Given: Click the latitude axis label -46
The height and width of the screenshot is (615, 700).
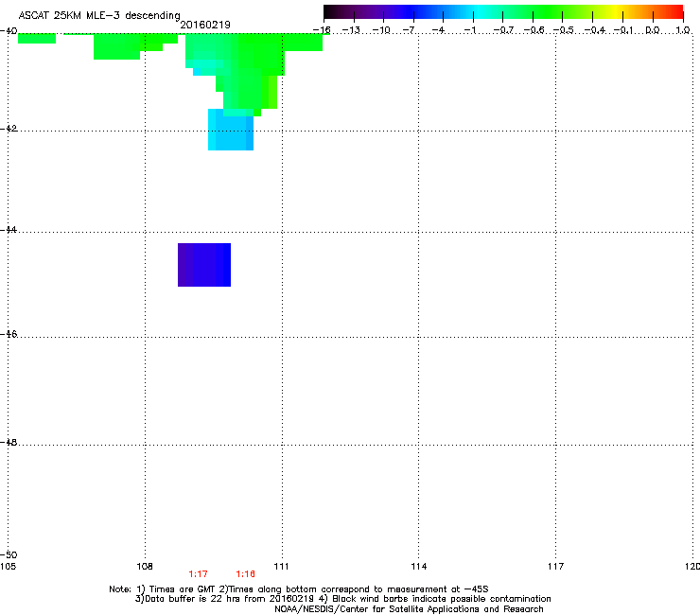Looking at the screenshot, I should 9,335.
